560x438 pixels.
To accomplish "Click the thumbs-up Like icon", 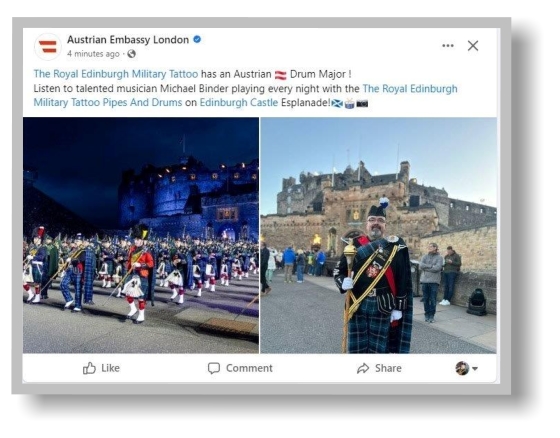I will coord(89,368).
